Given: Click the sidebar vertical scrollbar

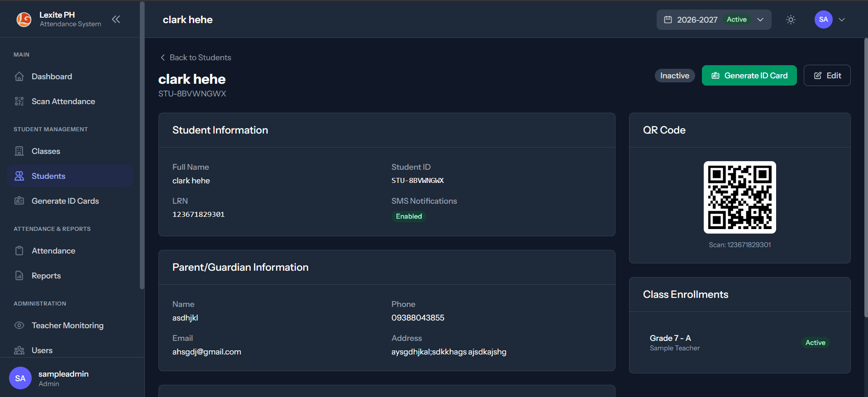Looking at the screenshot, I should click(142, 145).
